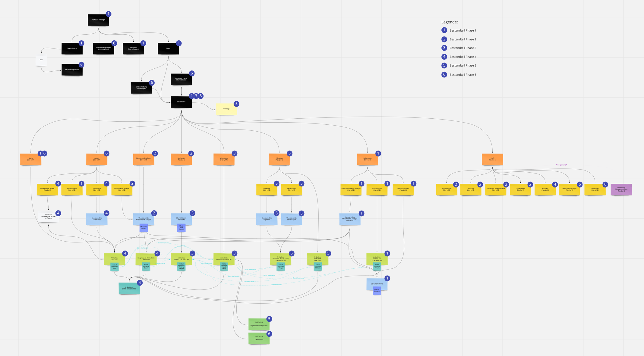Click the legend circle for Bestandteil Phase 1

[444, 30]
